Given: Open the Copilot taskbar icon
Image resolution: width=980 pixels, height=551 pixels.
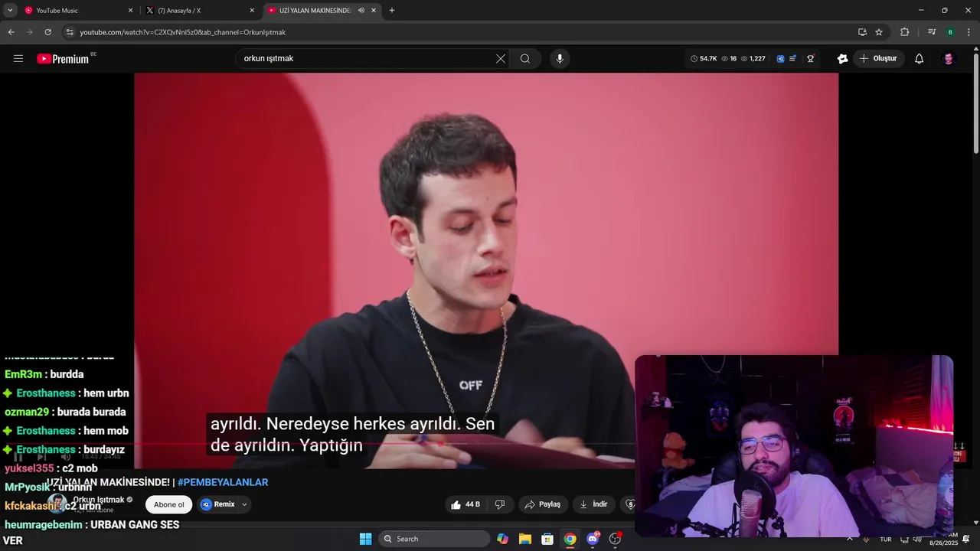Looking at the screenshot, I should [502, 539].
